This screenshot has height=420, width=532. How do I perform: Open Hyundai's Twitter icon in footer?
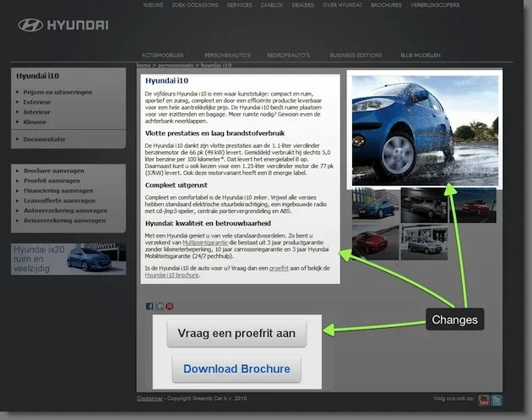(x=497, y=400)
